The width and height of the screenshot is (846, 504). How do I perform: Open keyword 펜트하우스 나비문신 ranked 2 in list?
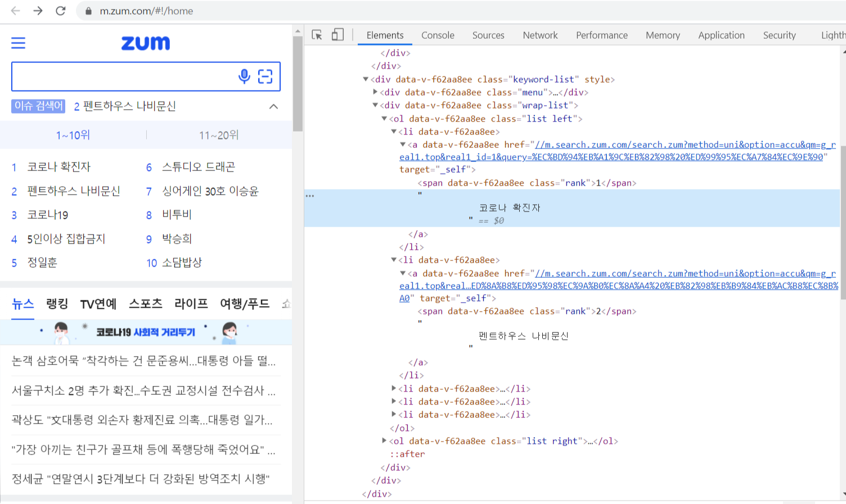click(x=74, y=191)
